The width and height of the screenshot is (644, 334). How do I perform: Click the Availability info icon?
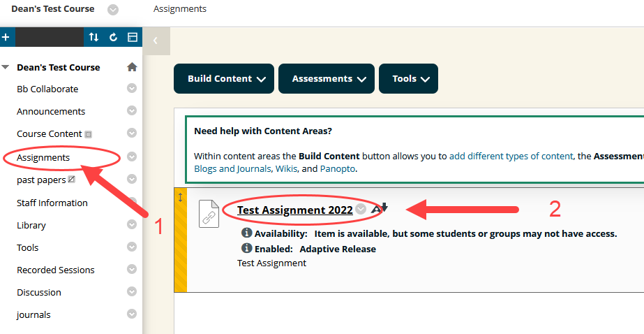[246, 233]
